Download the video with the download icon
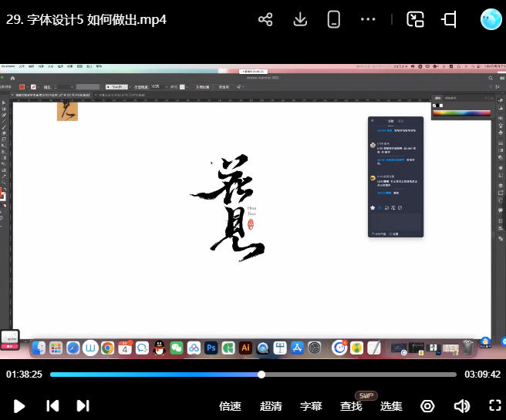 (x=300, y=20)
